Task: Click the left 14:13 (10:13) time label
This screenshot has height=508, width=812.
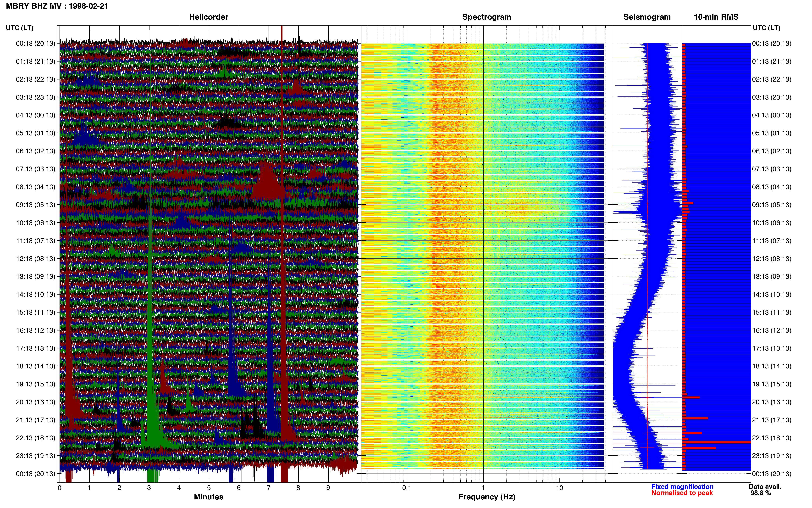Action: pos(36,294)
